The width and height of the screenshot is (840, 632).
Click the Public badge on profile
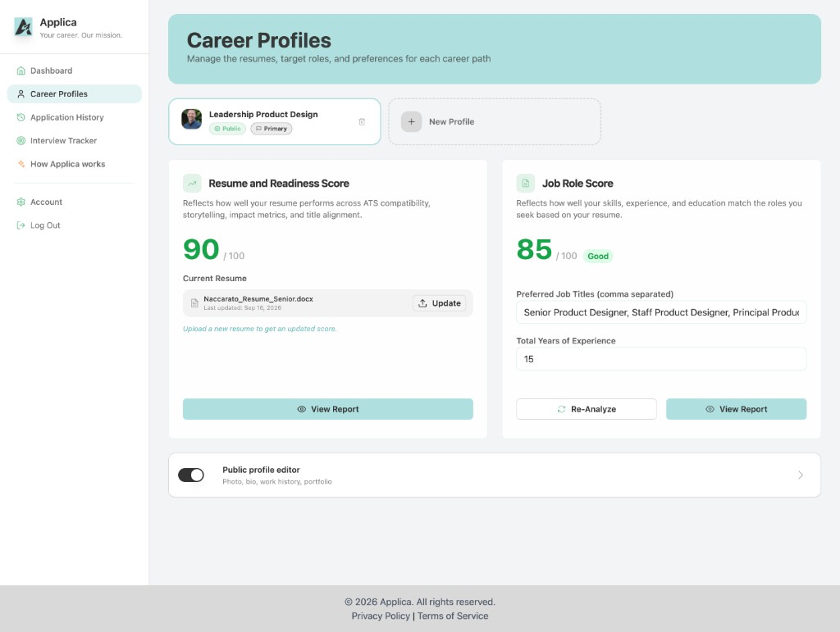pyautogui.click(x=228, y=129)
